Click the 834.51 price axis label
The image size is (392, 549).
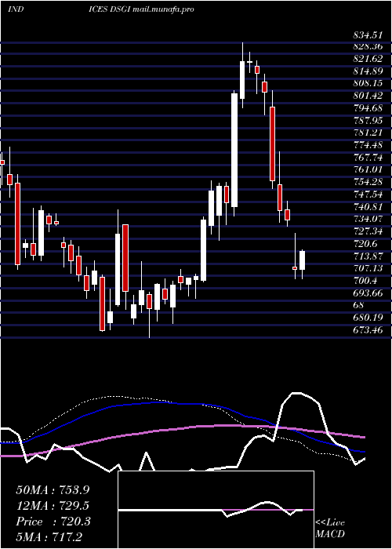point(368,35)
